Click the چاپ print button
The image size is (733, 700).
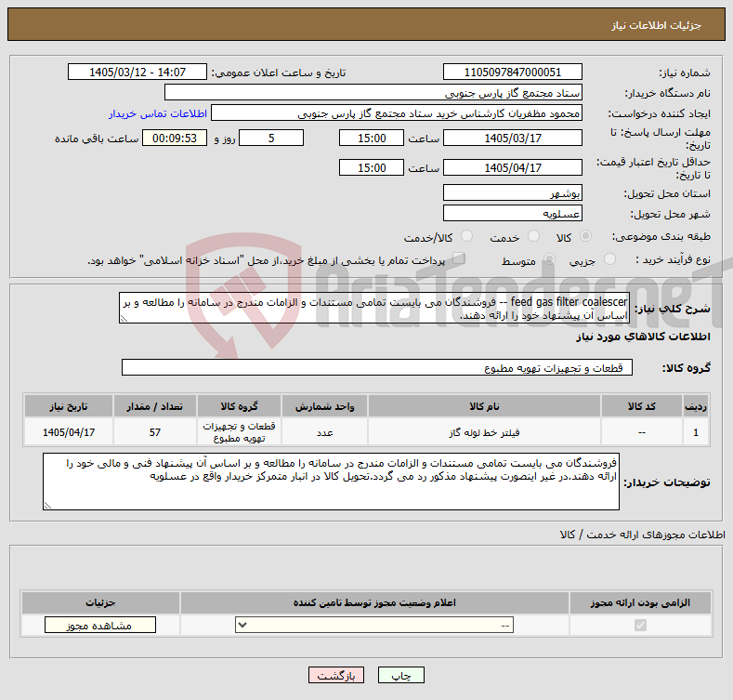[401, 675]
